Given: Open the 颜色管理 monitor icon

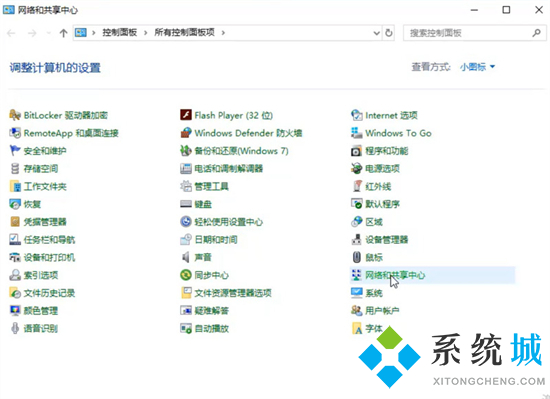Looking at the screenshot, I should [15, 311].
